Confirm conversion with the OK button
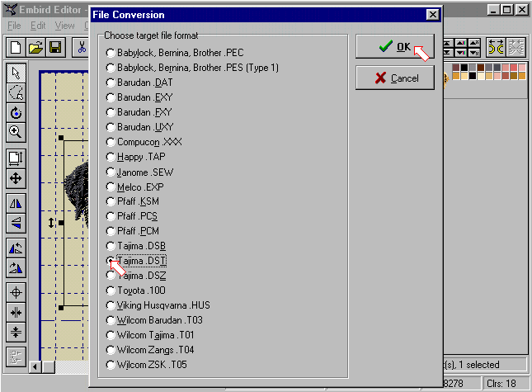The image size is (532, 392). click(395, 46)
